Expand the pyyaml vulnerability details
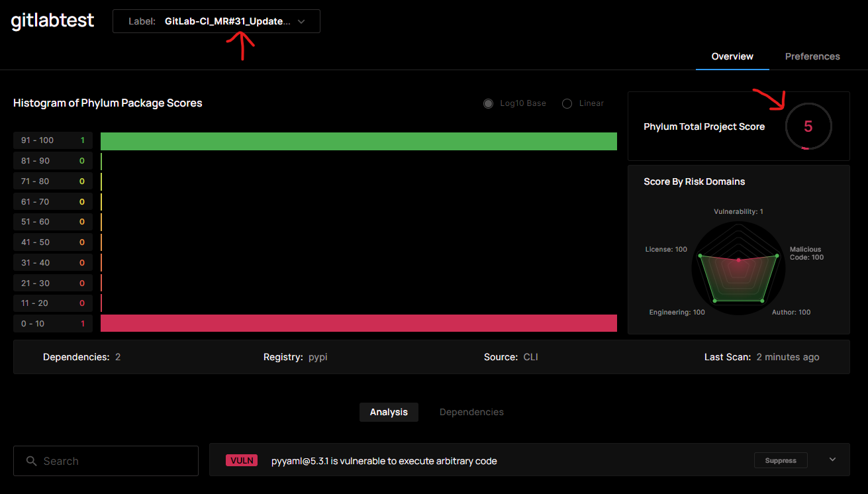 point(832,459)
